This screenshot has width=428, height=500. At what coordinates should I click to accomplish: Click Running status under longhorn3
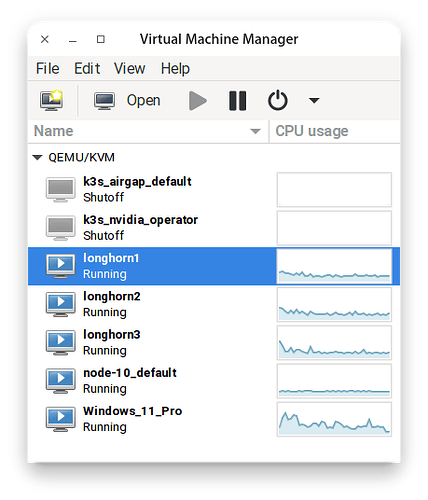tap(105, 351)
